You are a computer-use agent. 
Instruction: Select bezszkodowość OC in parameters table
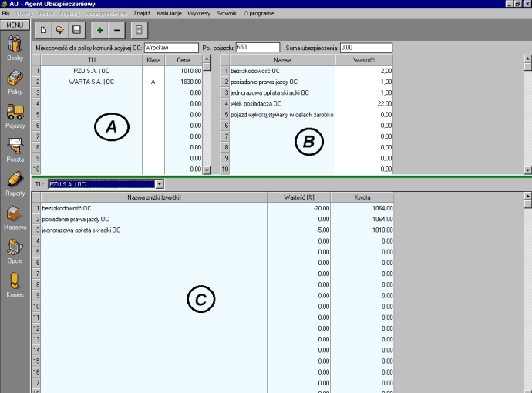[x=282, y=71]
